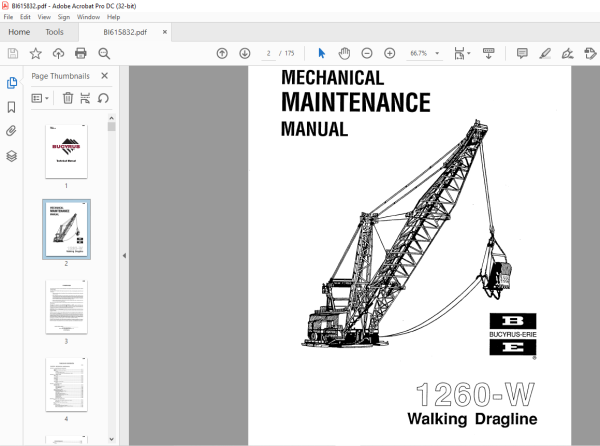Screen dimensions: 600x446
Task: Click the Insert pages icon
Action: click(85, 98)
